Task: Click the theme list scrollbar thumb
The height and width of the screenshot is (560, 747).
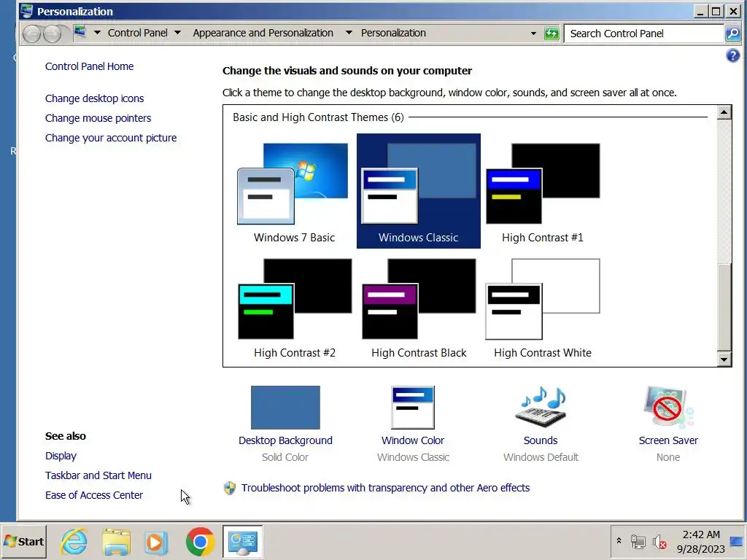Action: [724, 308]
